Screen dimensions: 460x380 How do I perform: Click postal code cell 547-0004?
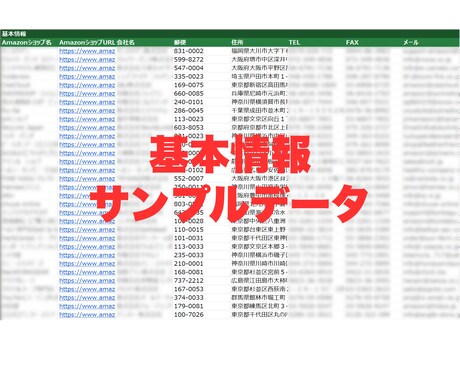pyautogui.click(x=189, y=68)
